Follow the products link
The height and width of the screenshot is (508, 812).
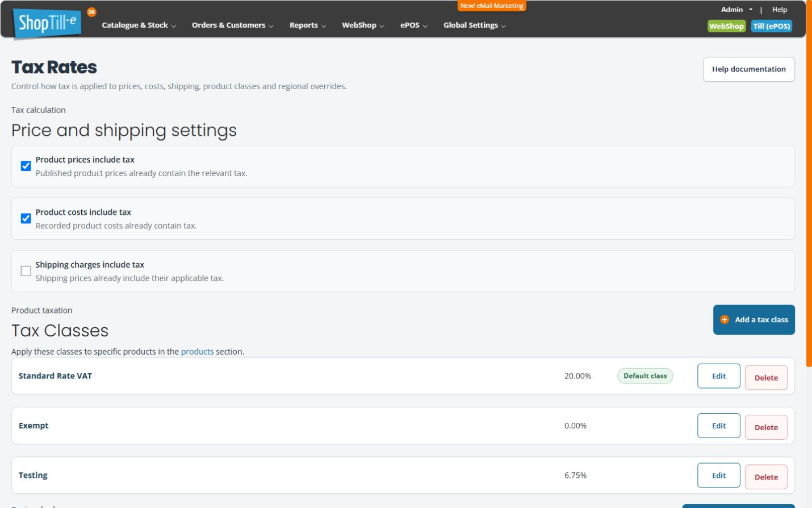[197, 352]
